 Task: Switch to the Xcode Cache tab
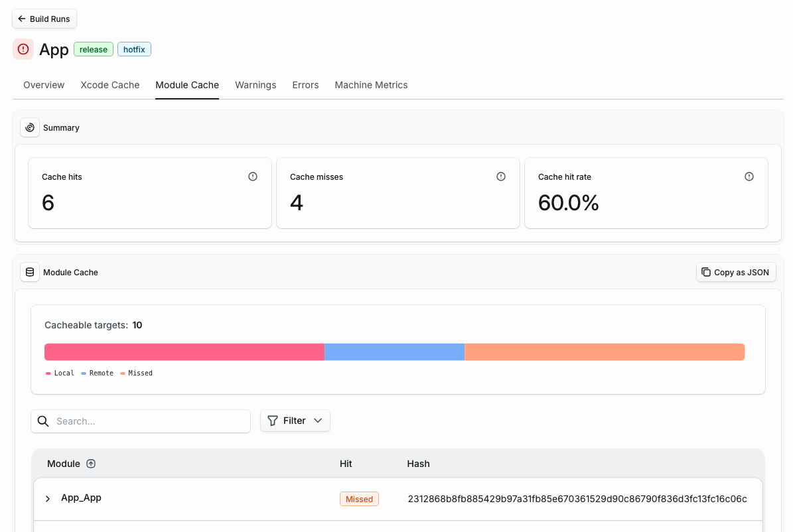[x=109, y=85]
